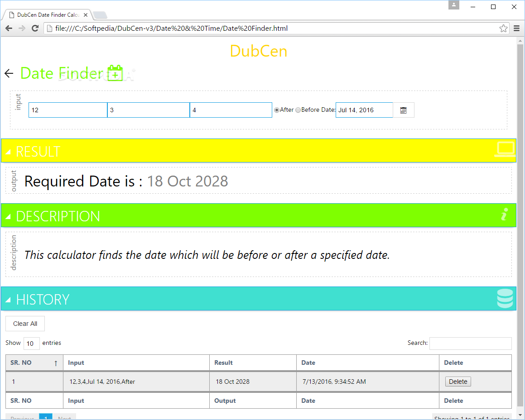
Task: Click the history Result cell 18 Oct 2028
Action: pyautogui.click(x=232, y=382)
